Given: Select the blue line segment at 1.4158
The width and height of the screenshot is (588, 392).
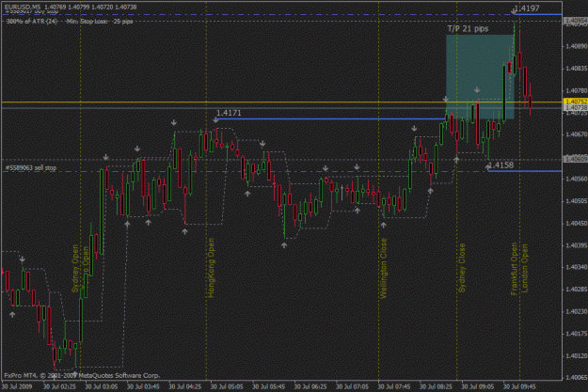Looking at the screenshot, I should (x=525, y=171).
